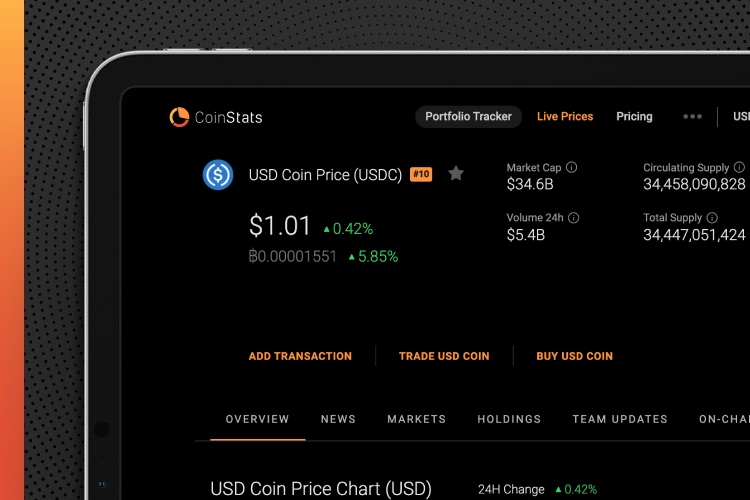
Task: Click the USD Coin blue logo icon
Action: (x=218, y=175)
